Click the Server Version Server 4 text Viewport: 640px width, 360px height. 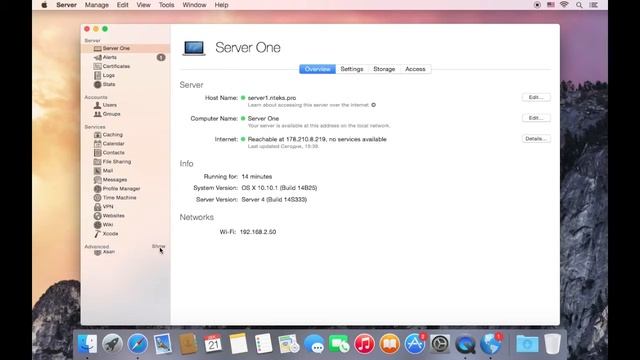click(274, 200)
